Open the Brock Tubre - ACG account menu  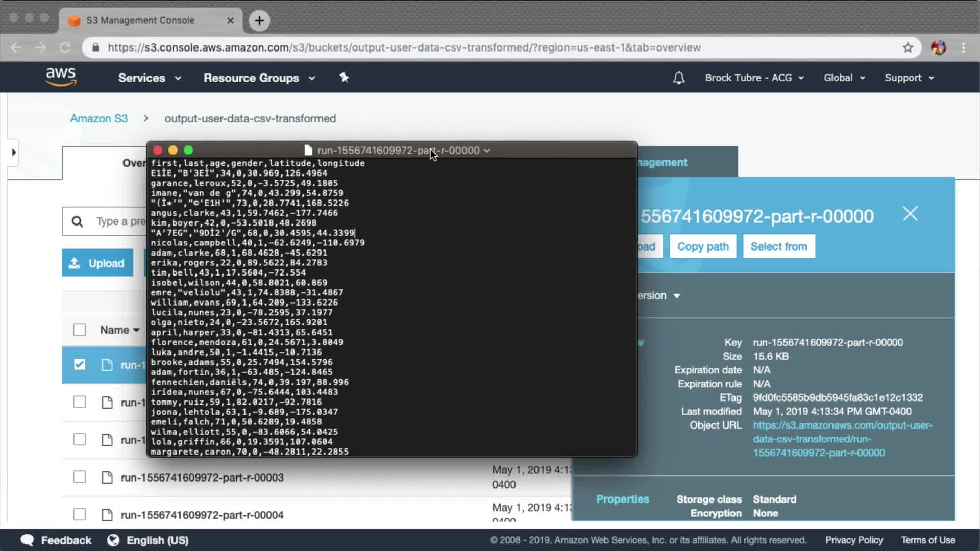click(754, 78)
